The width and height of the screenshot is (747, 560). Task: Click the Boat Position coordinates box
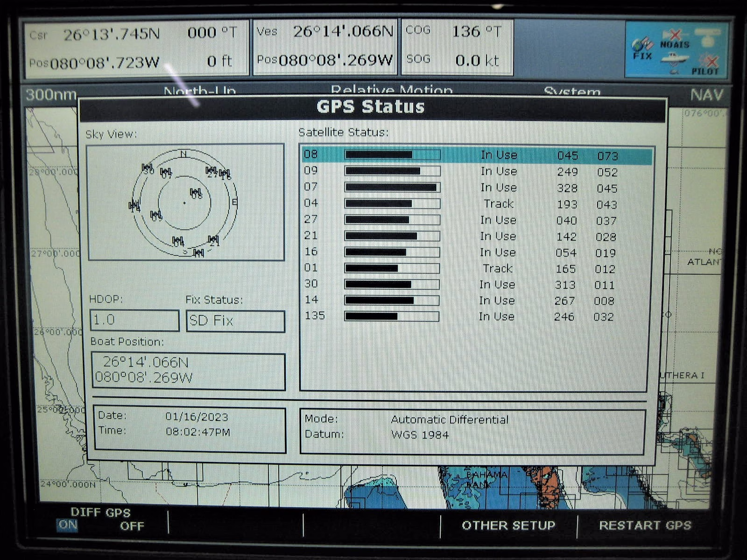click(x=188, y=371)
